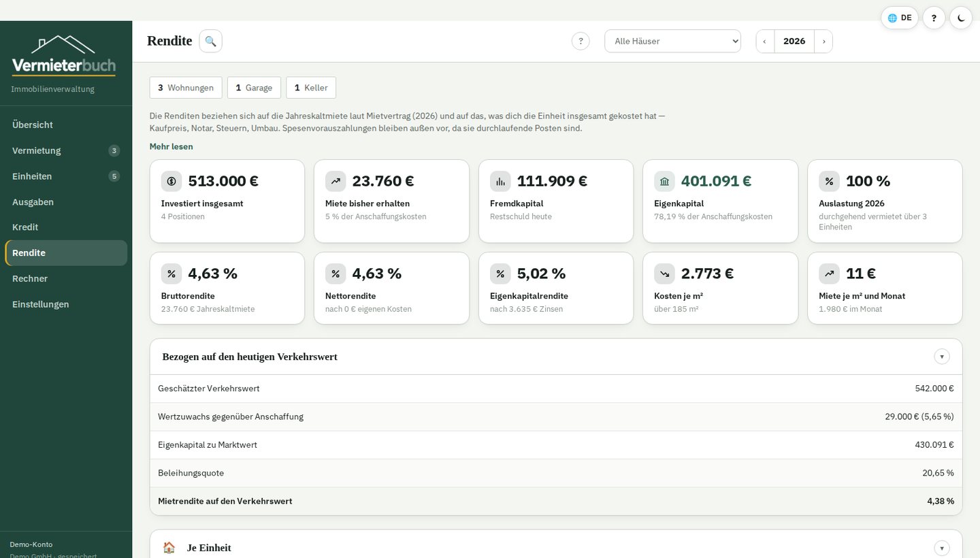Collapse the Je Einheit section

(x=942, y=548)
